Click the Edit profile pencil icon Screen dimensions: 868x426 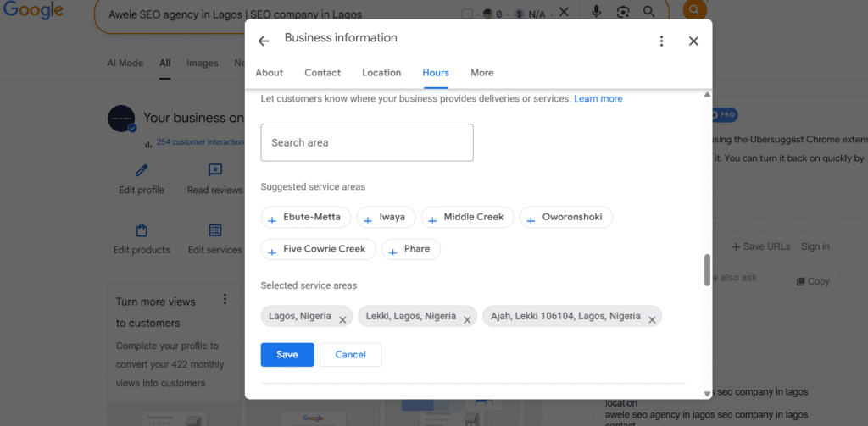142,170
